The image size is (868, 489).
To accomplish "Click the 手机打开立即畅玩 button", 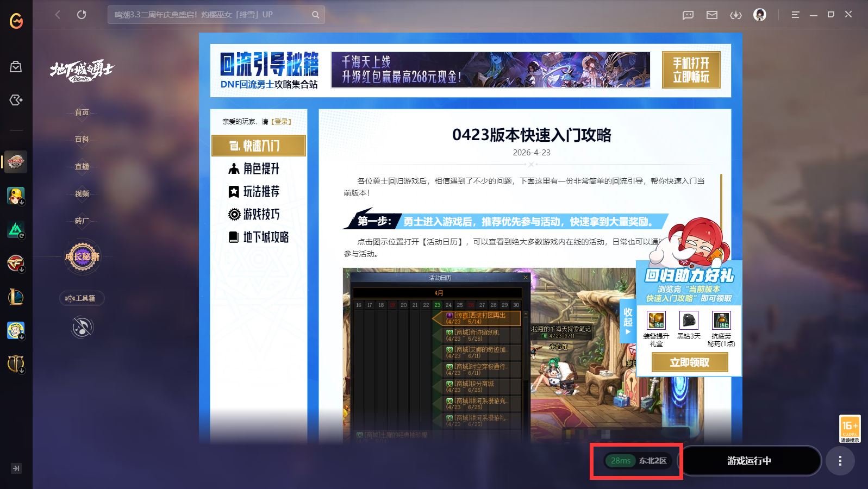I will click(691, 70).
